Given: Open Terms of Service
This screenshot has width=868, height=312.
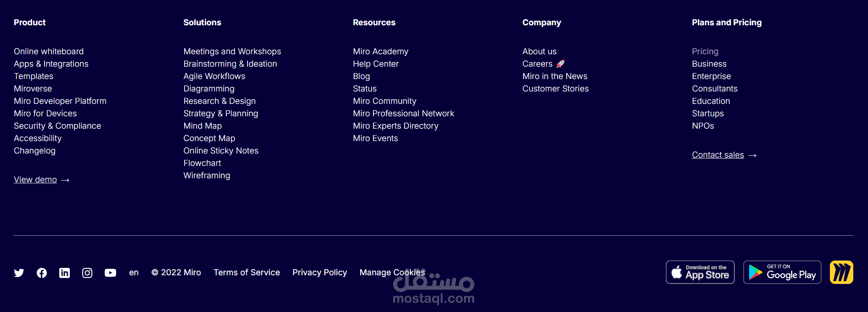Looking at the screenshot, I should pos(247,272).
